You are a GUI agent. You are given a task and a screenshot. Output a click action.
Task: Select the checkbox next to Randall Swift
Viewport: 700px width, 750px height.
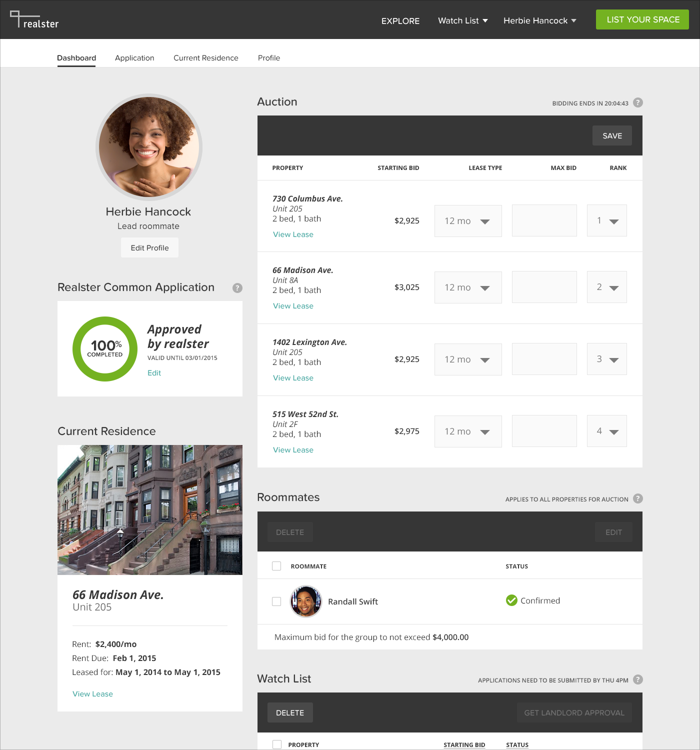click(x=276, y=601)
